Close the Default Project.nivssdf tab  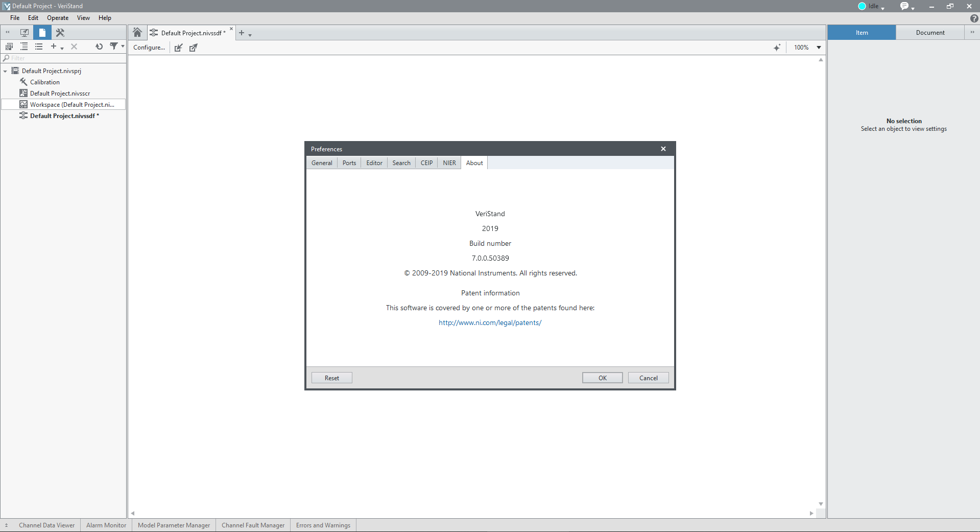pyautogui.click(x=231, y=29)
